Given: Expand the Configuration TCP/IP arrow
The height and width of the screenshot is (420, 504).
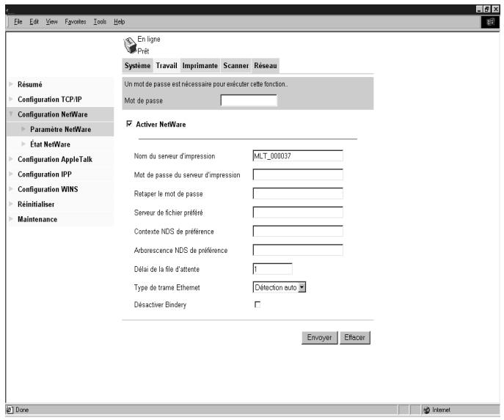Looking at the screenshot, I should point(11,99).
